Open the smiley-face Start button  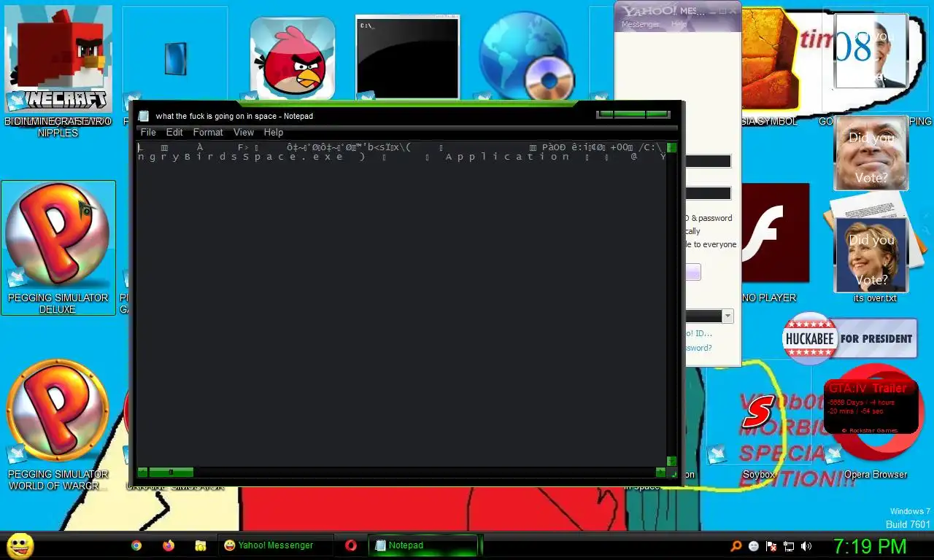[x=20, y=545]
